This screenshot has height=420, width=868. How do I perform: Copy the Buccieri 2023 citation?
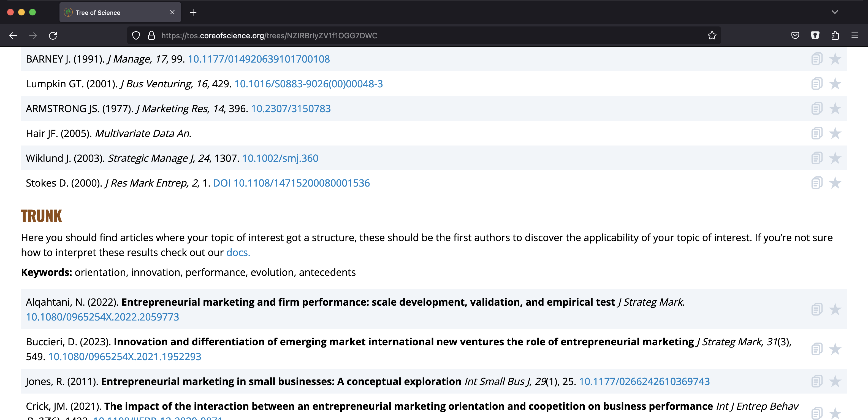point(817,349)
